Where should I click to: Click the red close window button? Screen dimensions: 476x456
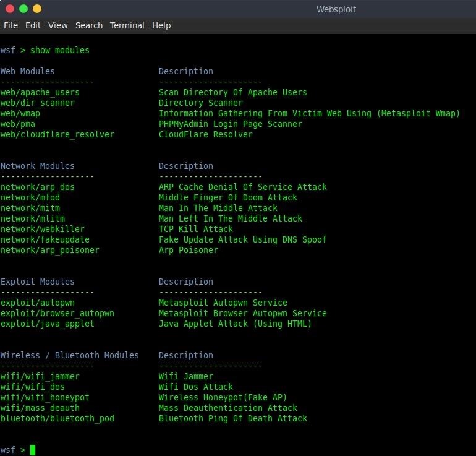tap(10, 9)
